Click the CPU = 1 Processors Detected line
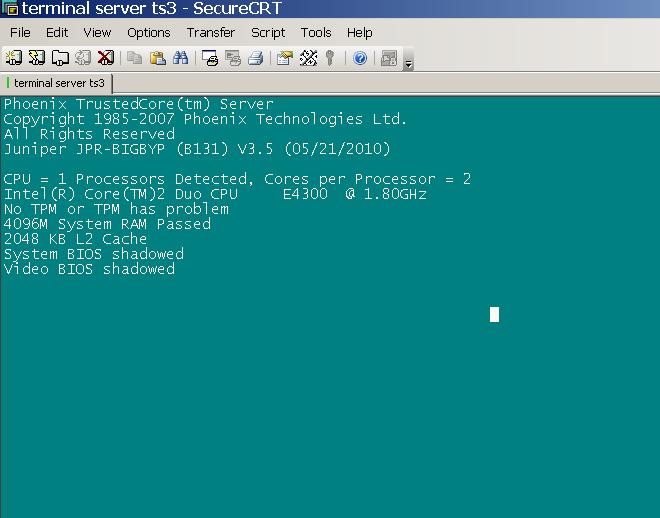Viewport: 660px width, 518px height. (x=237, y=179)
